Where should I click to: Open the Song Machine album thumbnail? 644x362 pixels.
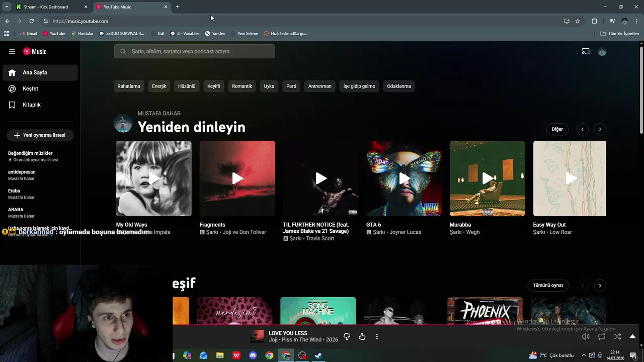click(x=318, y=311)
